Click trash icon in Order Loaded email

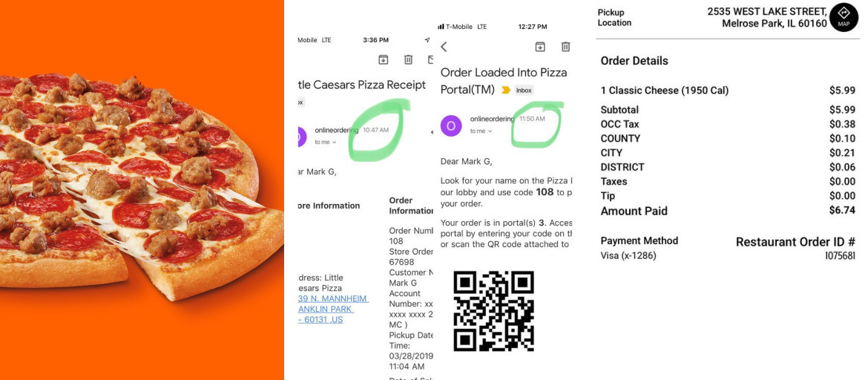[566, 47]
